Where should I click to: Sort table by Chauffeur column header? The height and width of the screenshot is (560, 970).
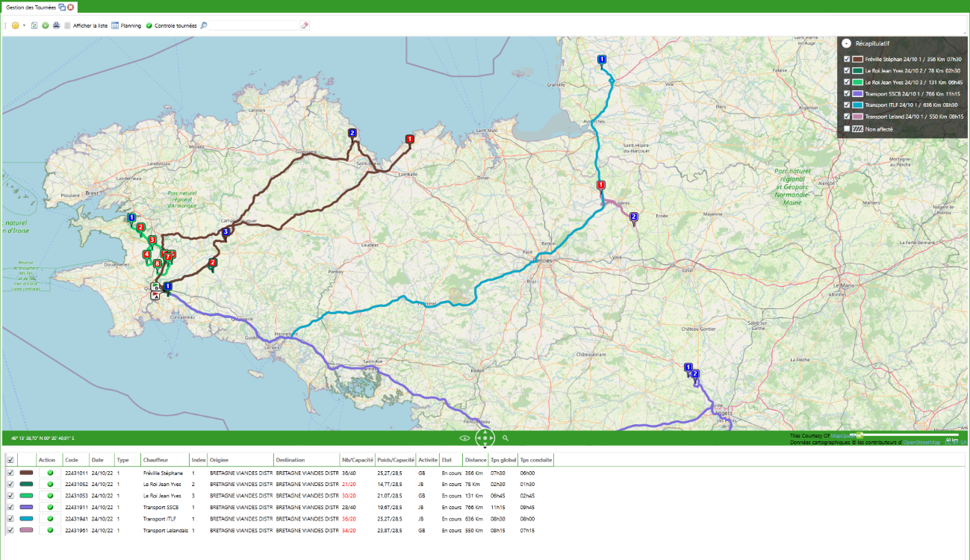coord(164,460)
